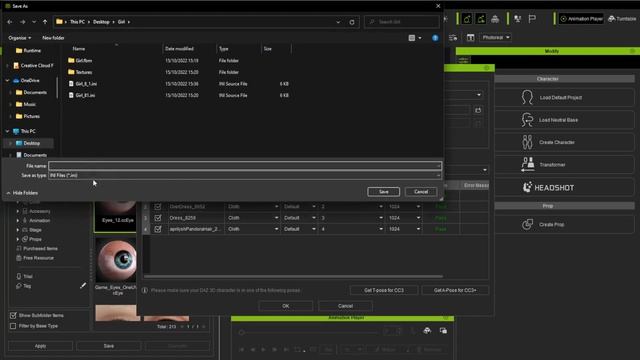The height and width of the screenshot is (360, 640).
Task: Click Apply in content panel
Action: coord(40,346)
